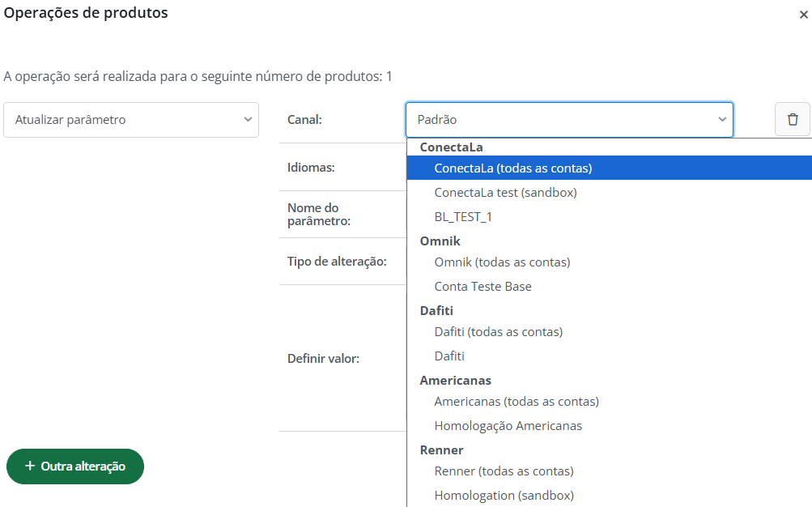Pick Americanas (todas as contas) option
Screen dimensions: 812x507
coord(517,402)
